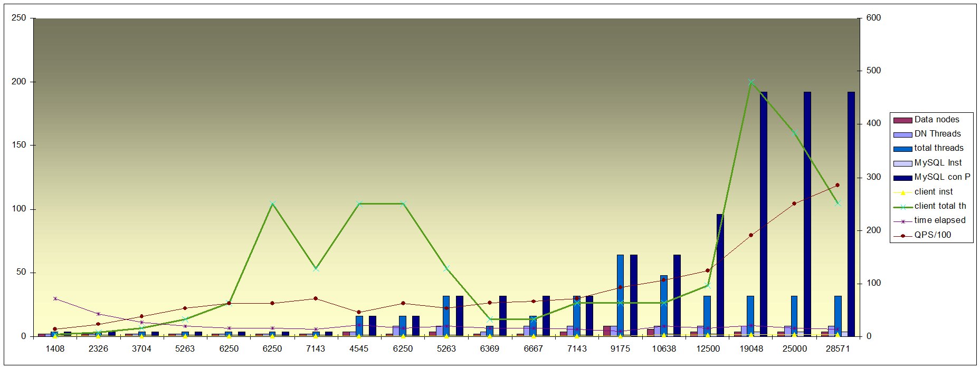Click the x-axis label 10638
This screenshot has height=368, width=980.
pos(663,348)
